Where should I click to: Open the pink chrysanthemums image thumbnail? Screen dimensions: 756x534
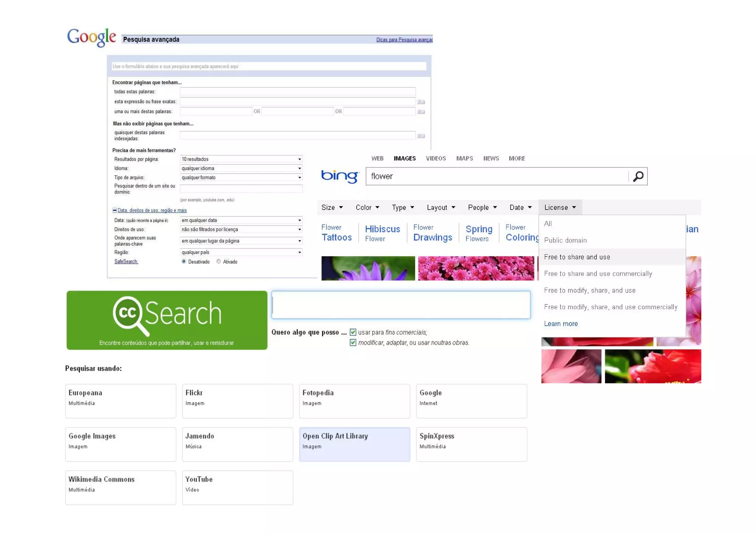tap(475, 268)
